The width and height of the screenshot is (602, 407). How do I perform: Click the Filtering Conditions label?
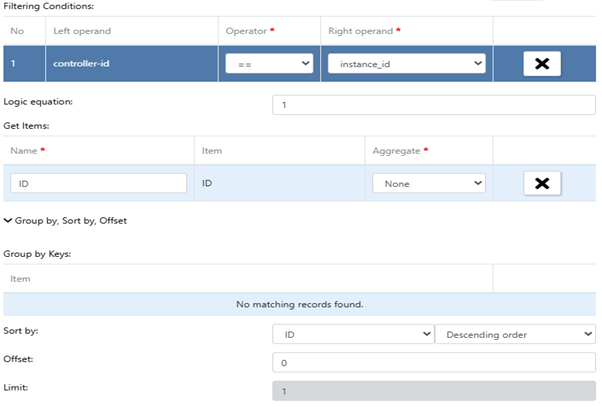(49, 6)
